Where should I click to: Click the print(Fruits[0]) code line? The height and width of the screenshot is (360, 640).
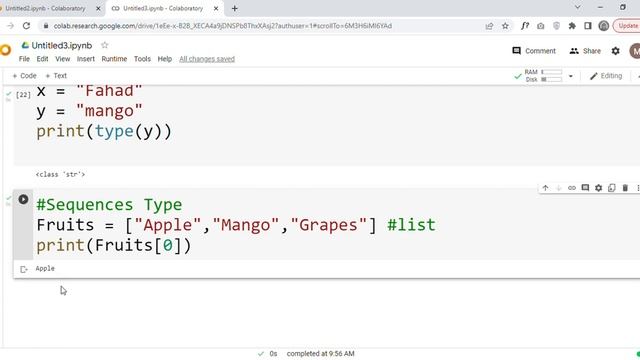point(114,245)
